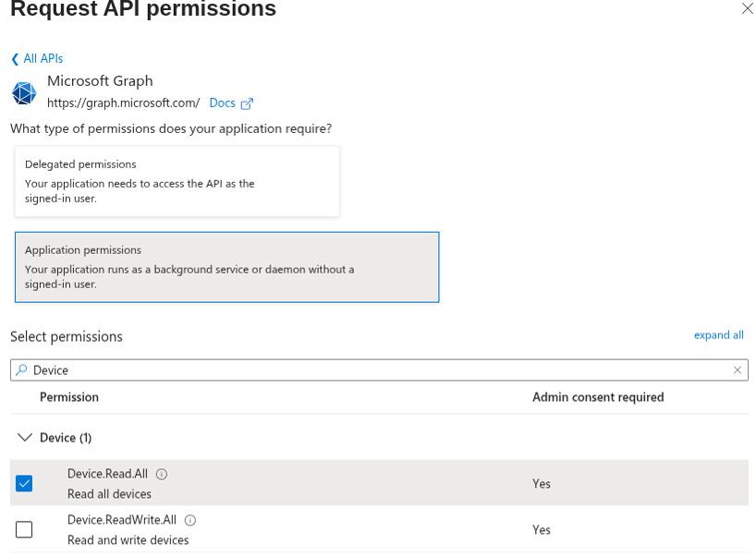Collapse the Device (1) group
The width and height of the screenshot is (756, 556).
(x=25, y=438)
